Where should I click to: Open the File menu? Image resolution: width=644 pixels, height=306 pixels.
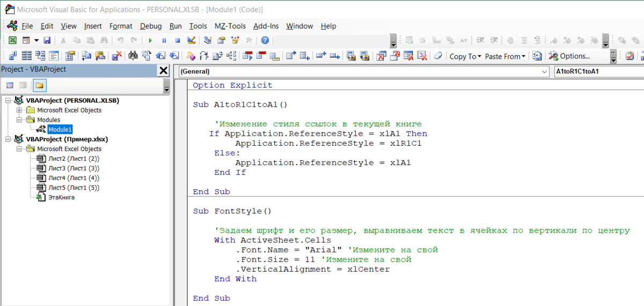click(x=27, y=26)
